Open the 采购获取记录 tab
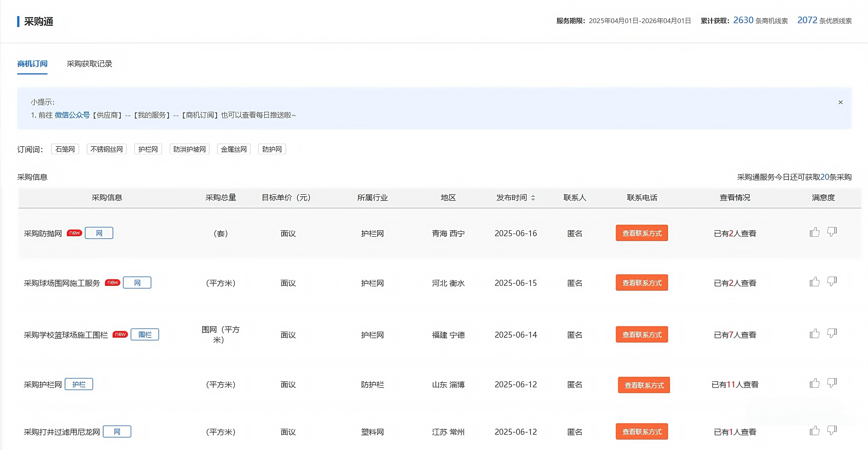The image size is (868, 450). (x=89, y=64)
